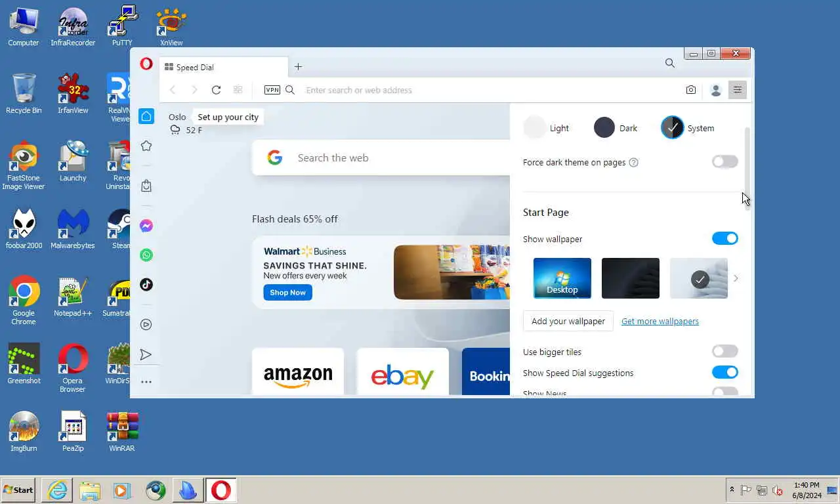Click Shop Now in Walmart ad
This screenshot has width=840, height=504.
coord(288,292)
